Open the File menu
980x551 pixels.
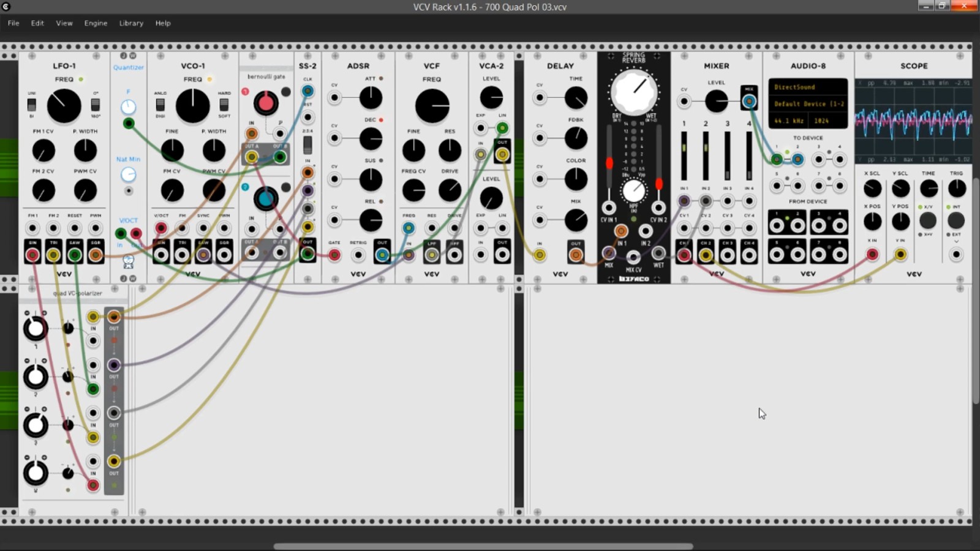click(x=13, y=23)
